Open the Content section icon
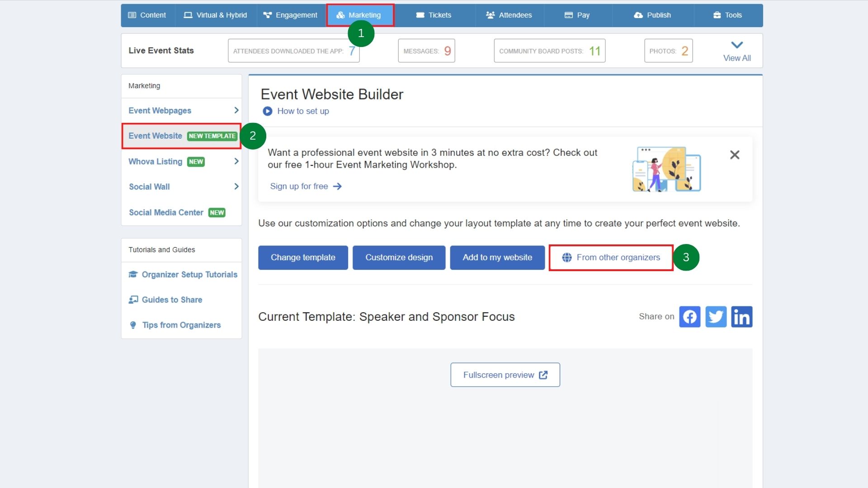 (x=132, y=15)
